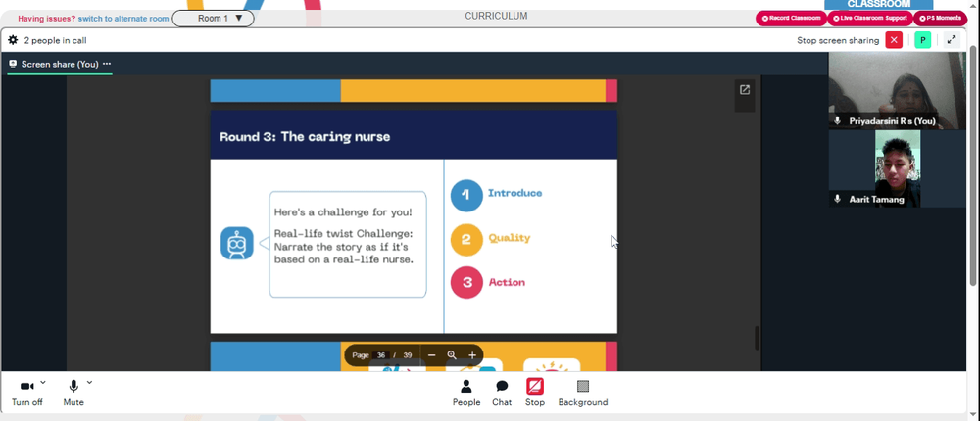
Task: Expand call to fullscreen
Action: click(x=952, y=40)
